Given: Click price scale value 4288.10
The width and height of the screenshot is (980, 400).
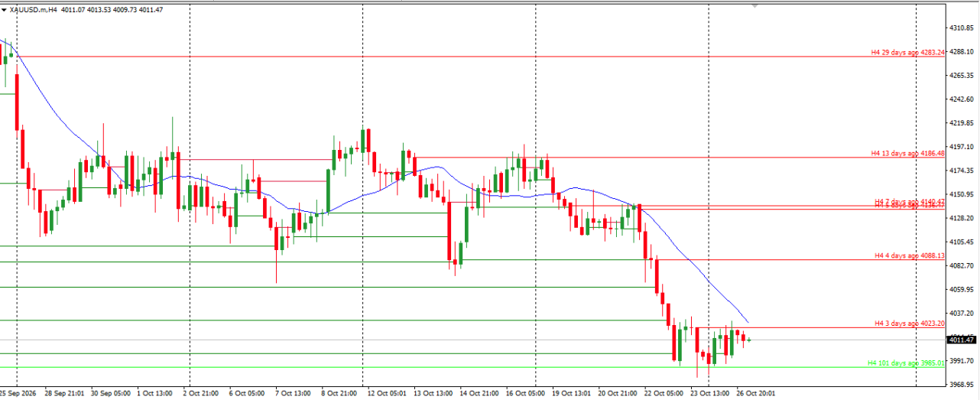Looking at the screenshot, I should click(x=961, y=51).
